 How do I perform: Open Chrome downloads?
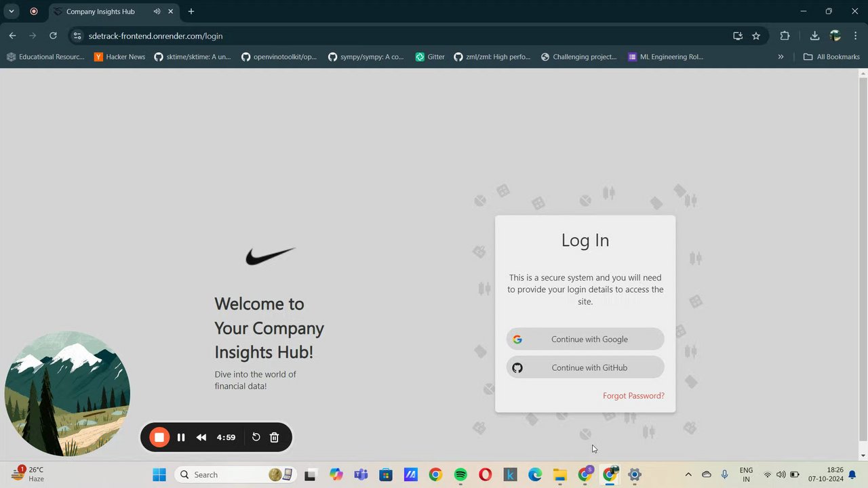(814, 36)
